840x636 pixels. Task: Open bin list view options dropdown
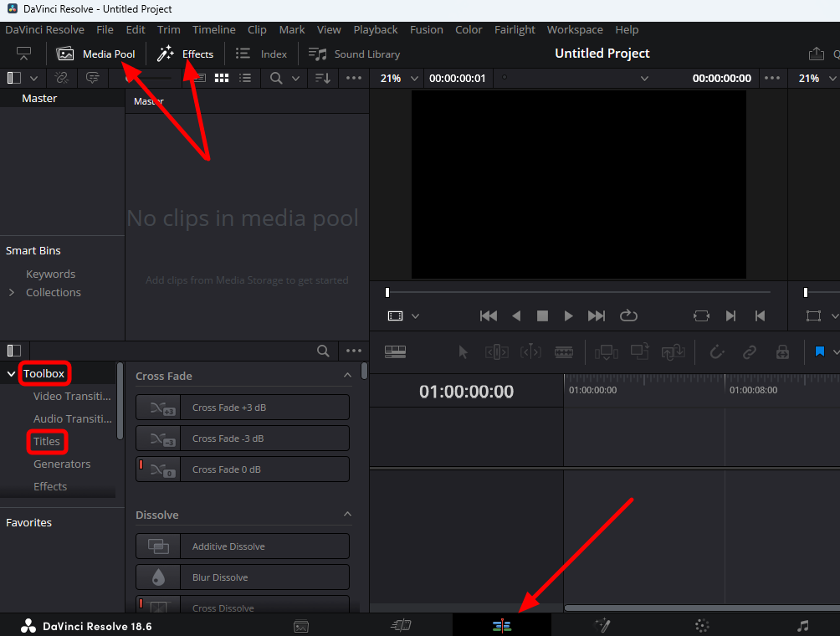(x=33, y=78)
